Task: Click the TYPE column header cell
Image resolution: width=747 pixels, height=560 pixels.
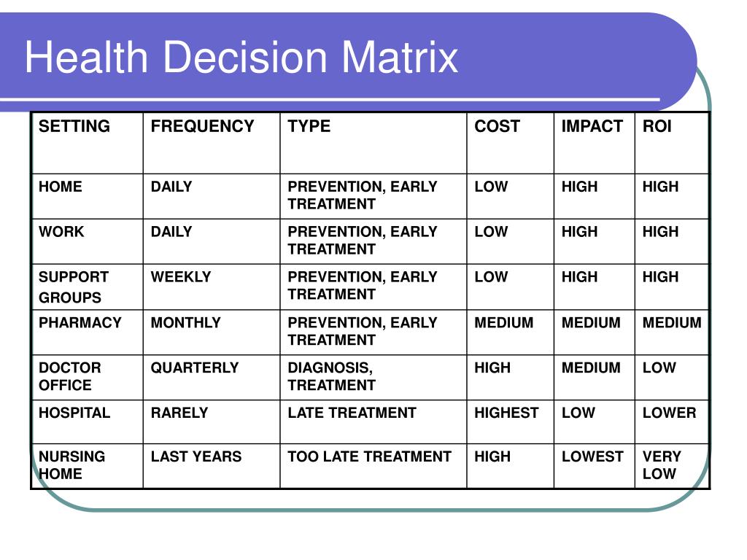Action: 373,144
